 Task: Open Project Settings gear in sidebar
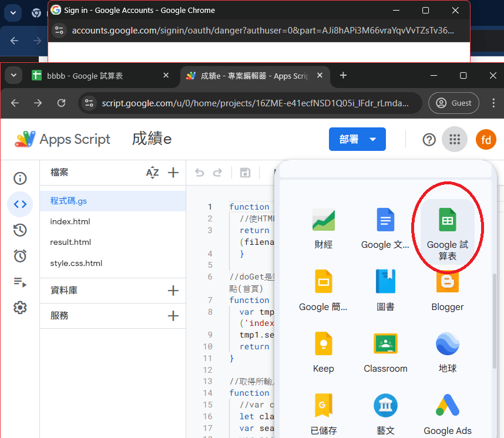[x=20, y=307]
